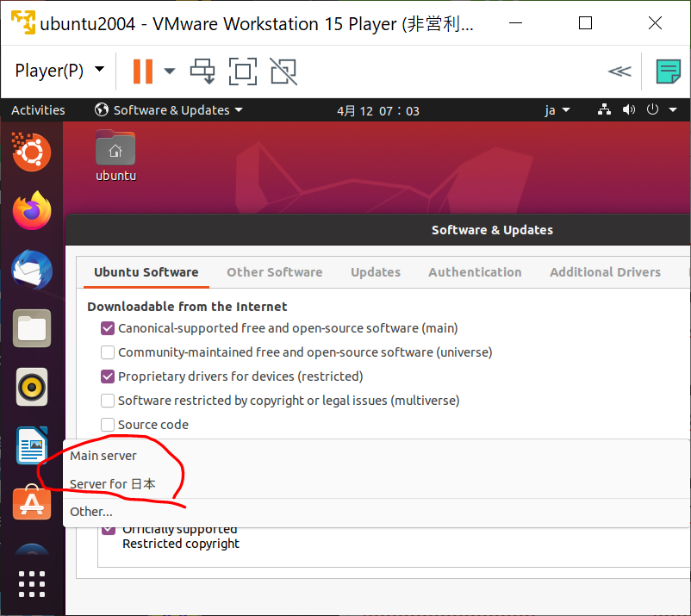Pause the virtual machine
The image size is (691, 616).
143,71
